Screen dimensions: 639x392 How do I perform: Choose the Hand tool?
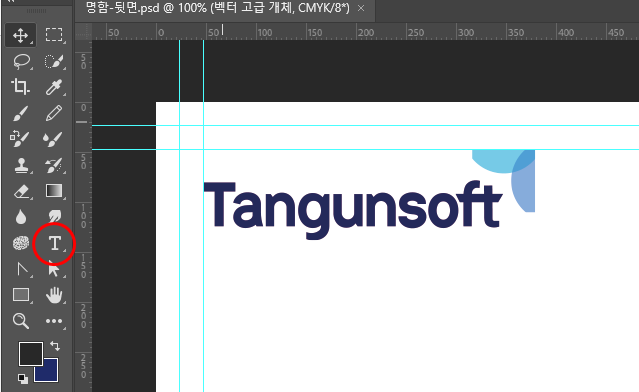pyautogui.click(x=54, y=295)
